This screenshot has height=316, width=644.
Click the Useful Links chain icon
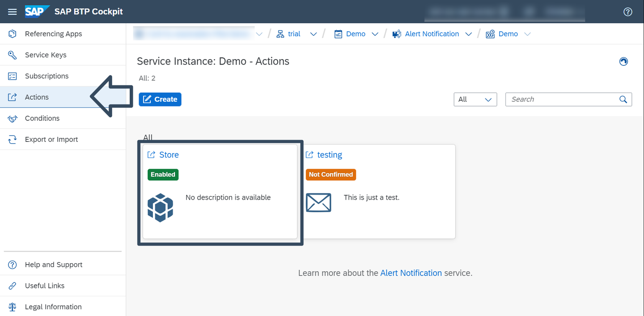tap(13, 286)
